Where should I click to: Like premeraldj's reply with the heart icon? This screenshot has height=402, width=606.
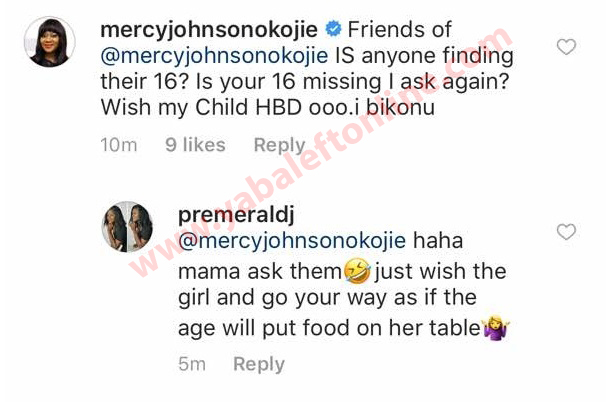566,232
